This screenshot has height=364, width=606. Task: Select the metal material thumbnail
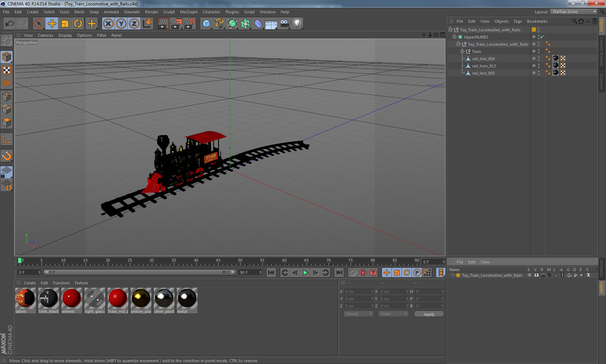point(187,300)
